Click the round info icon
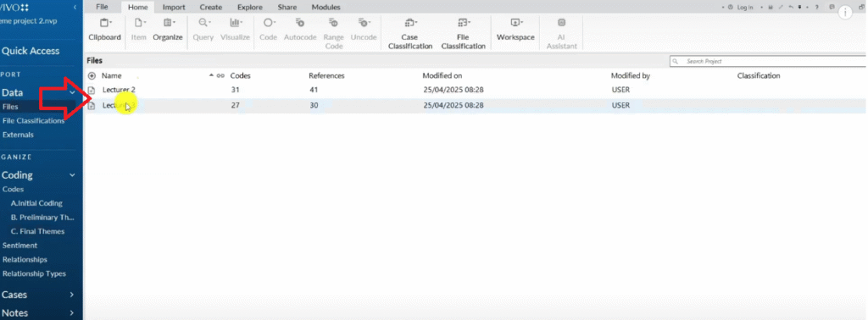The width and height of the screenshot is (868, 320). coord(845,13)
